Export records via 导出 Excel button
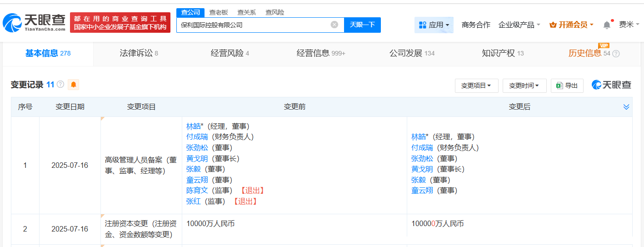The height and width of the screenshot is (247, 644). tap(567, 86)
